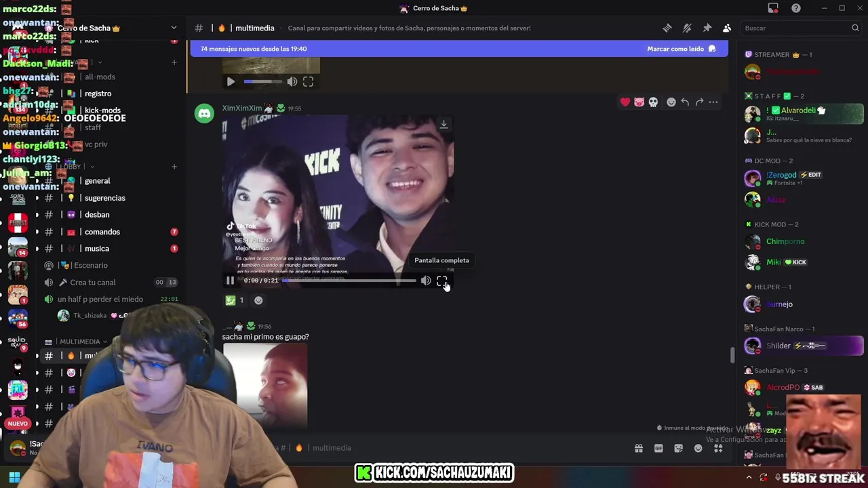Toggle the member list panel
Viewport: 868px width, 488px height.
click(727, 28)
